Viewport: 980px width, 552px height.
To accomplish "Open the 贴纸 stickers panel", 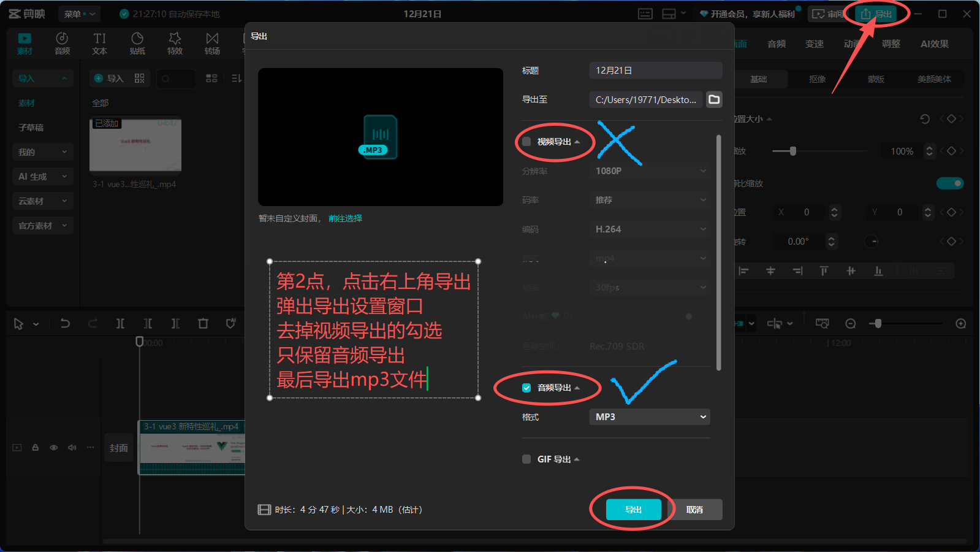I will click(137, 44).
